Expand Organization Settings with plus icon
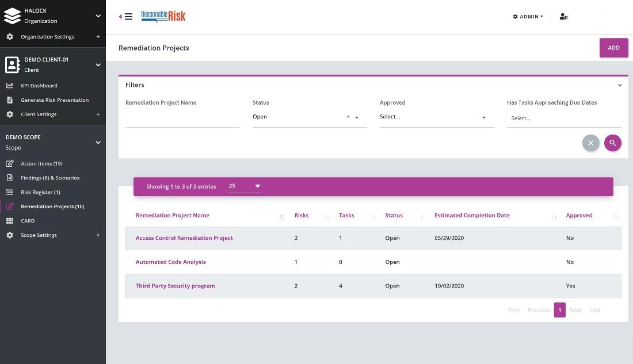Image resolution: width=633 pixels, height=364 pixels. point(98,37)
